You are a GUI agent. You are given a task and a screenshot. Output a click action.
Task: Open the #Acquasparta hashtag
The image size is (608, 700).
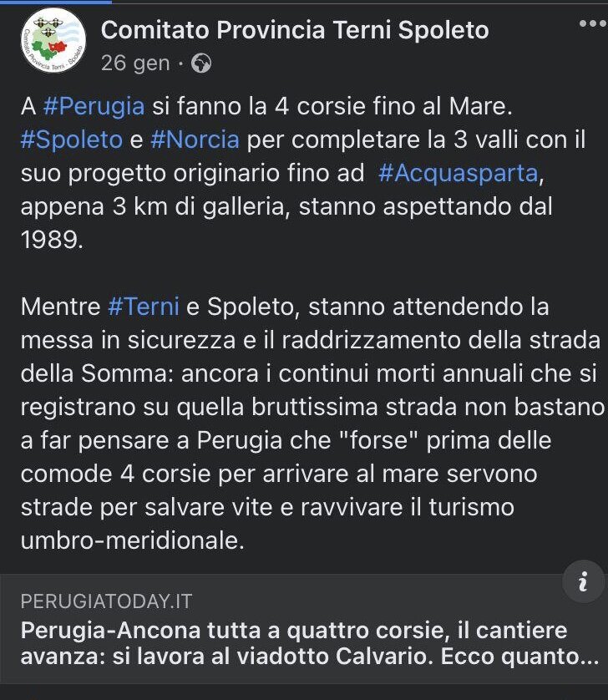pyautogui.click(x=459, y=174)
